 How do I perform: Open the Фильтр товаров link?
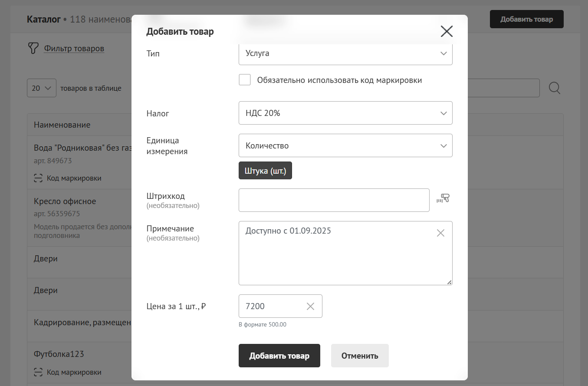(74, 48)
